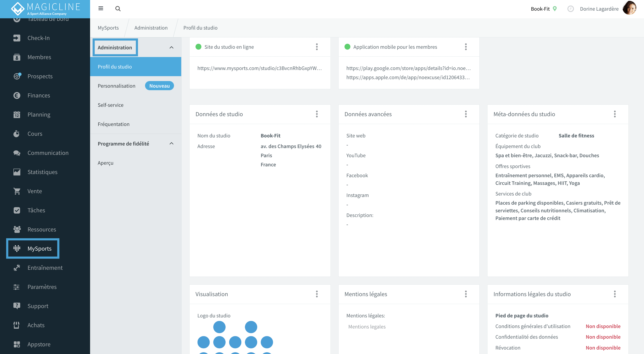The height and width of the screenshot is (354, 644).
Task: Click the Tâches checkmark icon
Action: (x=17, y=210)
